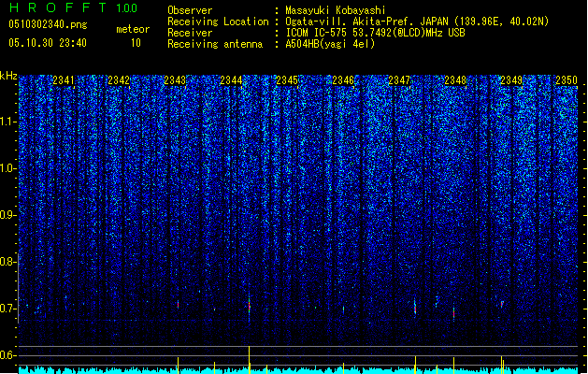
Task: Click the 'Observer' field label
Action: [x=190, y=10]
